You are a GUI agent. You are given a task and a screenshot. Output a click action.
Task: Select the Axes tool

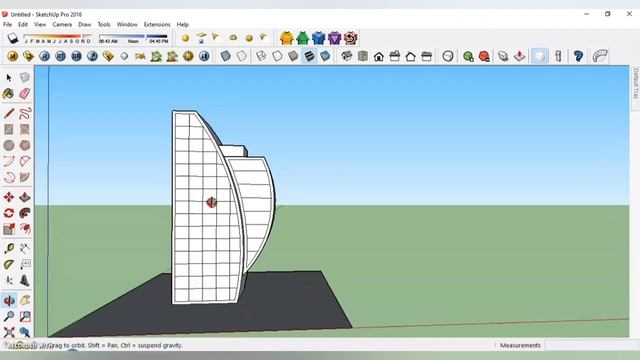coord(9,280)
